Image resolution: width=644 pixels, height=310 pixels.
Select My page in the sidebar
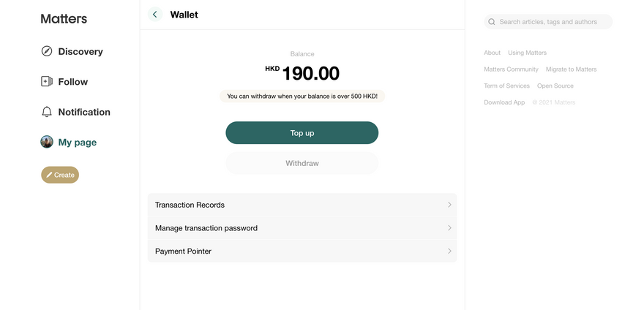coord(78,143)
